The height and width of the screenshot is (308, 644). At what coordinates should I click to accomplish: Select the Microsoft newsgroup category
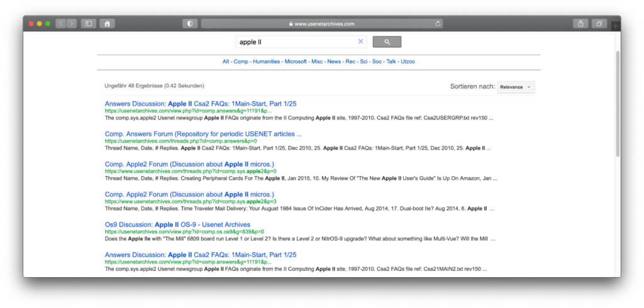click(x=296, y=62)
